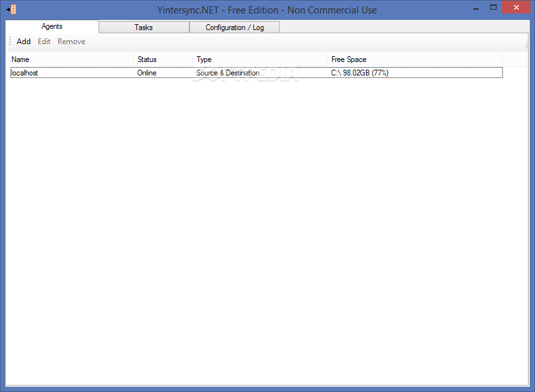Sort by the Status column header
The width and height of the screenshot is (535, 392).
tap(163, 59)
